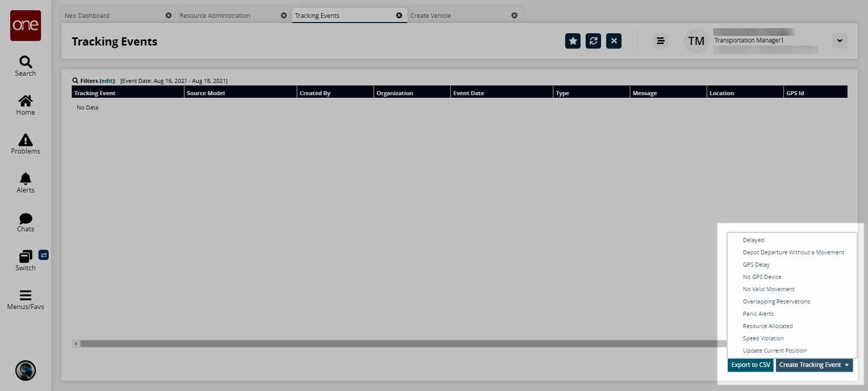
Task: Close the Resource Administration tab
Action: tap(284, 15)
